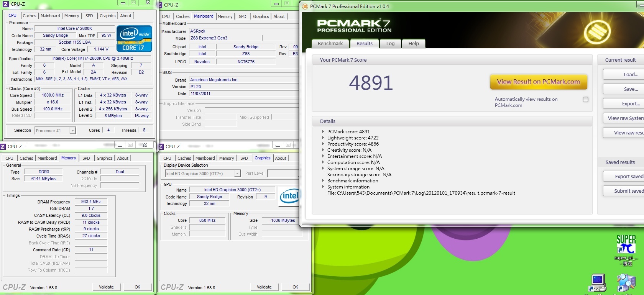Image resolution: width=644 pixels, height=295 pixels.
Task: Expand the Productivity score details row
Action: coord(323,144)
